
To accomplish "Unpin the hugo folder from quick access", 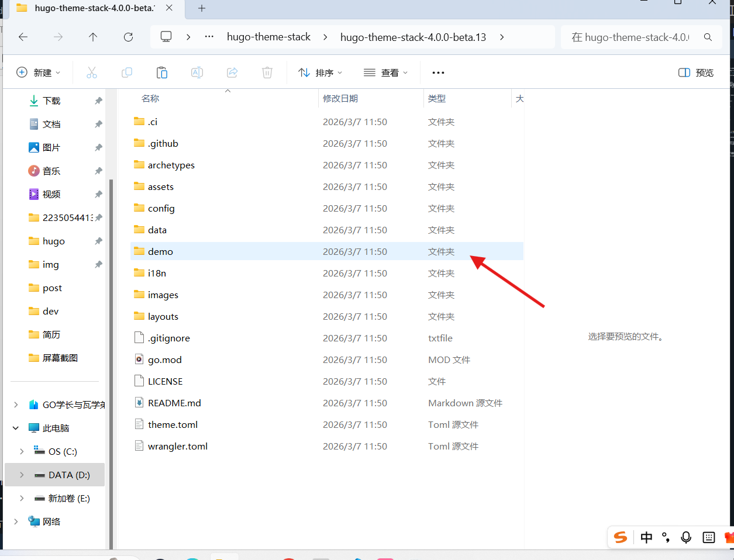I will [98, 241].
